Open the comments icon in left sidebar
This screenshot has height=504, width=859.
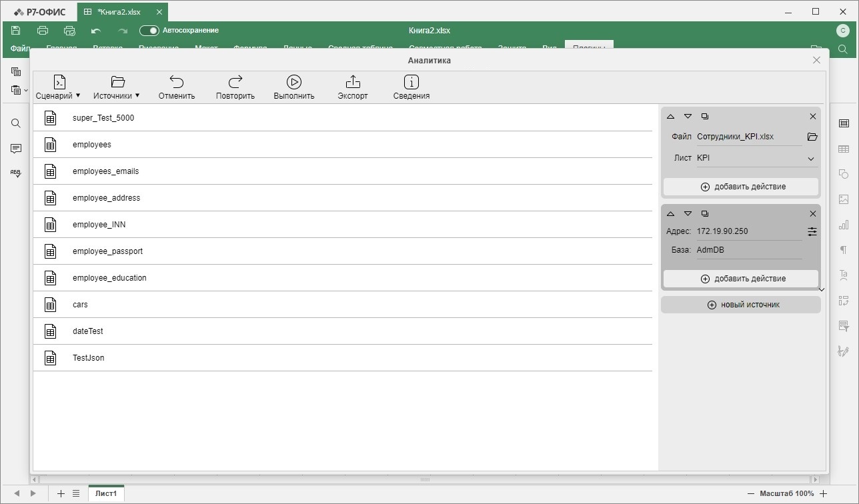(16, 148)
